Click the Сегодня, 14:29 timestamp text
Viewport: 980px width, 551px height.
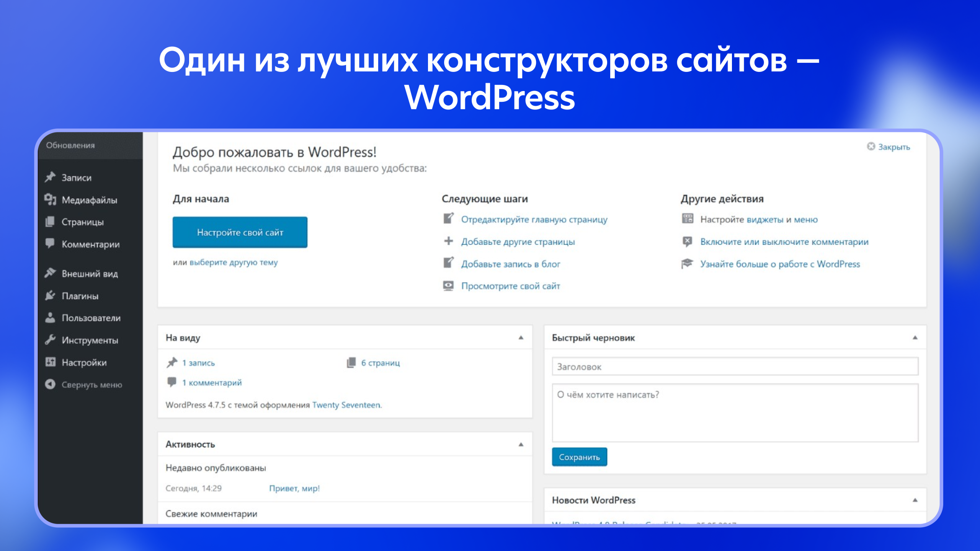(193, 488)
